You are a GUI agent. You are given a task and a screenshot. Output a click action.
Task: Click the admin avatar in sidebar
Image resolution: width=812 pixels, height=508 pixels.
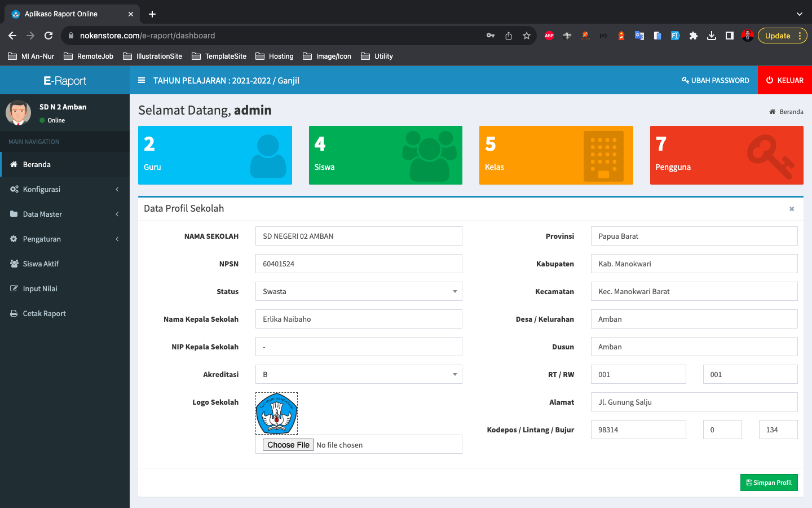pyautogui.click(x=18, y=113)
